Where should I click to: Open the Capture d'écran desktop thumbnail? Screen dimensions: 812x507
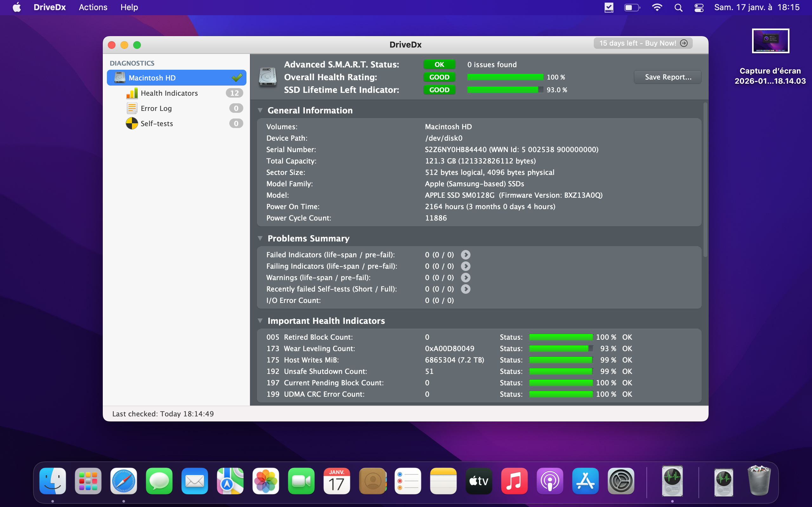770,41
